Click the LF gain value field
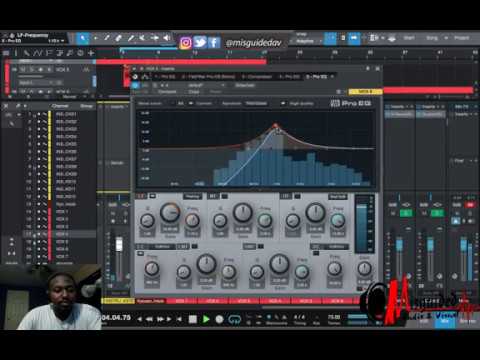 tap(170, 229)
